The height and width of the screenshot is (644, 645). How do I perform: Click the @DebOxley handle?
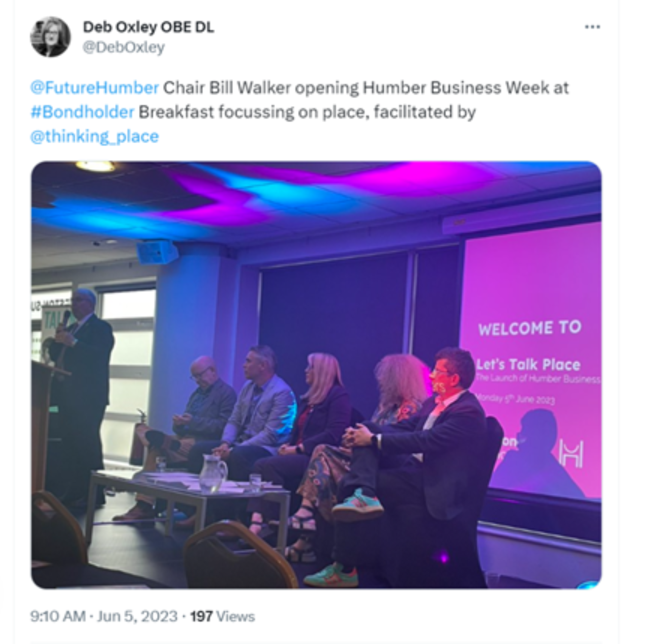point(124,47)
